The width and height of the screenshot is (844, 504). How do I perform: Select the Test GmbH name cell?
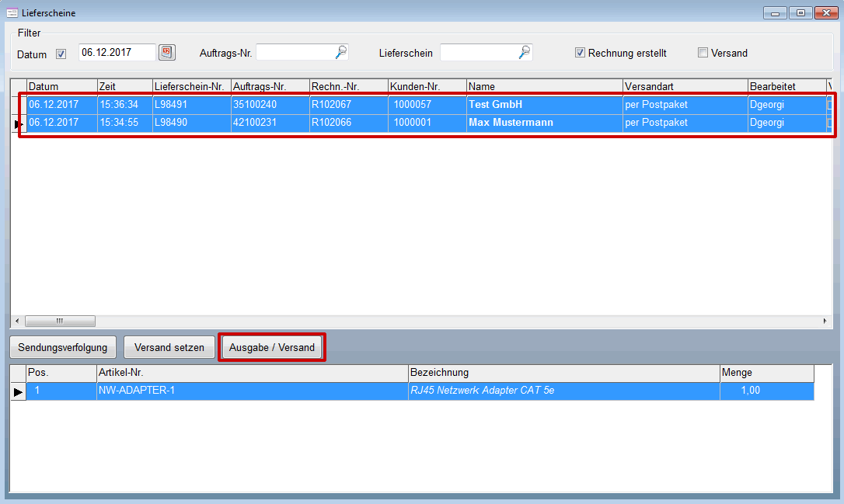click(x=545, y=104)
